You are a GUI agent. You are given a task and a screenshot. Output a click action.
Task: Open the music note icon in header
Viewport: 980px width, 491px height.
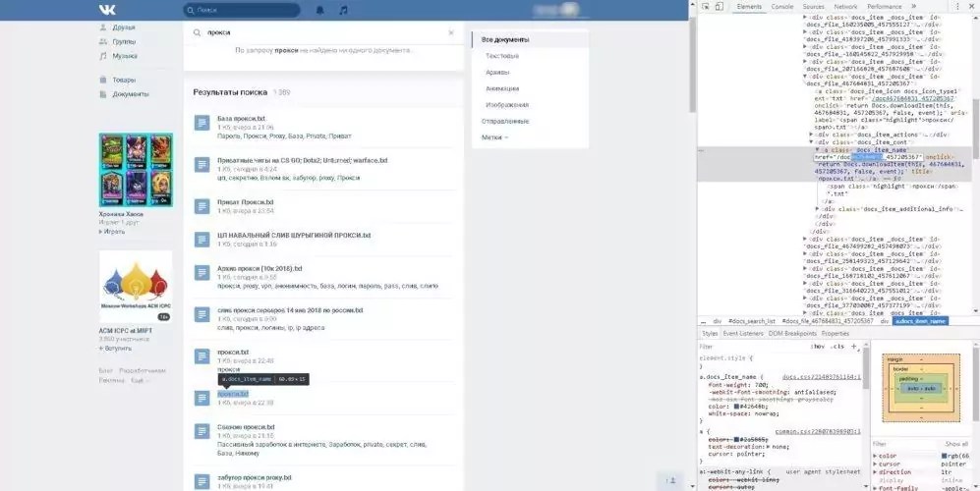343,10
